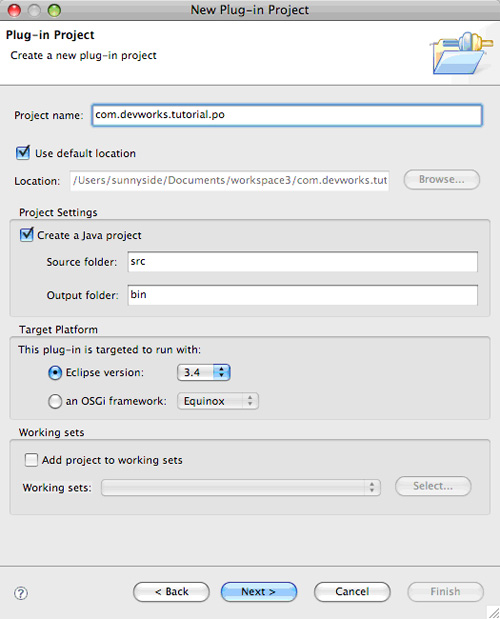The height and width of the screenshot is (619, 500).
Task: Click the green zoom window button
Action: 54,10
